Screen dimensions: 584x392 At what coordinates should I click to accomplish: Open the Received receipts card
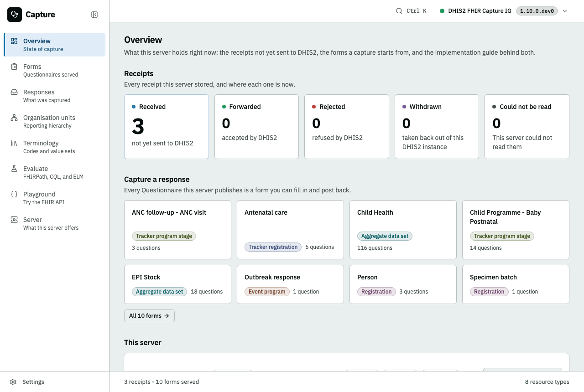click(167, 127)
